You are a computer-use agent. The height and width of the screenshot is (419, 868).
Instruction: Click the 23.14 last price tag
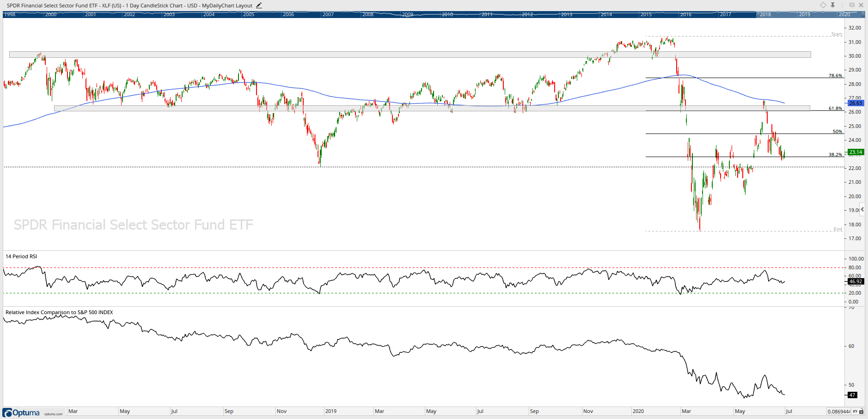pyautogui.click(x=856, y=152)
